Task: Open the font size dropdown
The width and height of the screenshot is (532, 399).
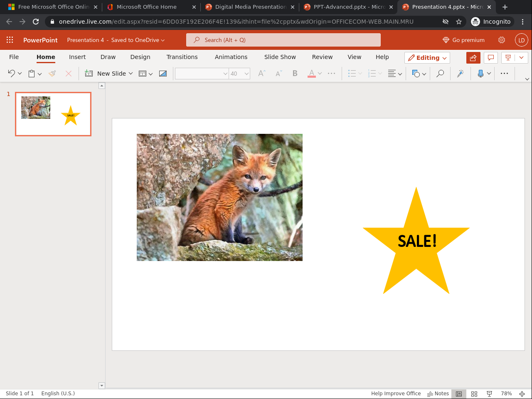Action: pyautogui.click(x=246, y=74)
